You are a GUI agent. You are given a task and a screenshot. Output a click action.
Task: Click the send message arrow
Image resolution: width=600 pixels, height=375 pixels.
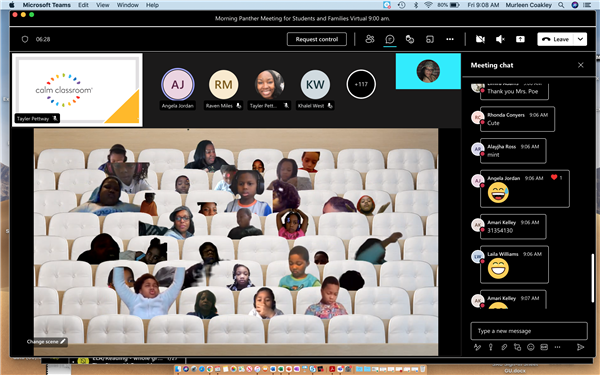pyautogui.click(x=580, y=347)
